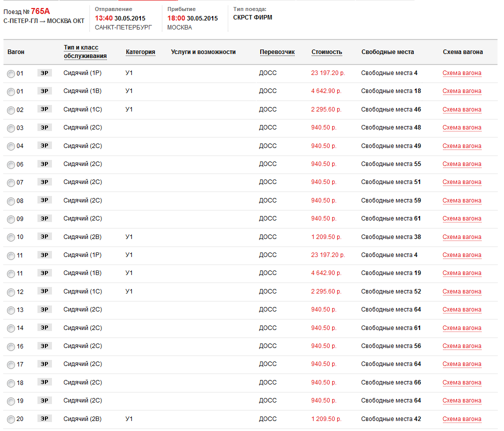Click the ЭР icon for wagon 08
Screen dimensions: 504x431
click(44, 200)
